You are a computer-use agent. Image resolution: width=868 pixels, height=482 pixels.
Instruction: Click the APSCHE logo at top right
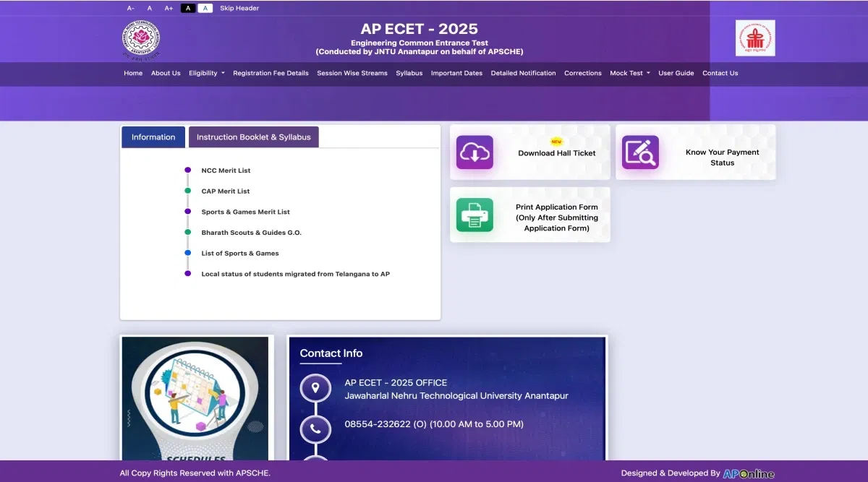755,38
